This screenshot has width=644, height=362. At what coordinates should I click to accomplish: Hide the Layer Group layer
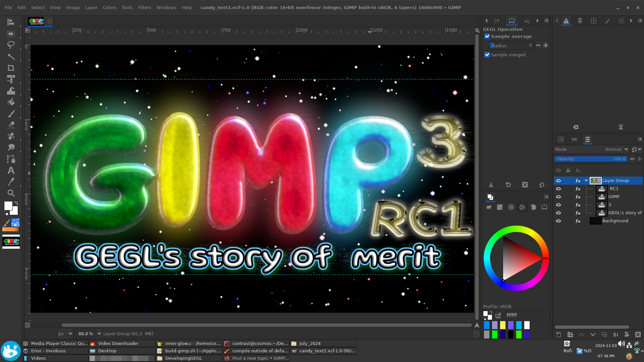coord(558,181)
